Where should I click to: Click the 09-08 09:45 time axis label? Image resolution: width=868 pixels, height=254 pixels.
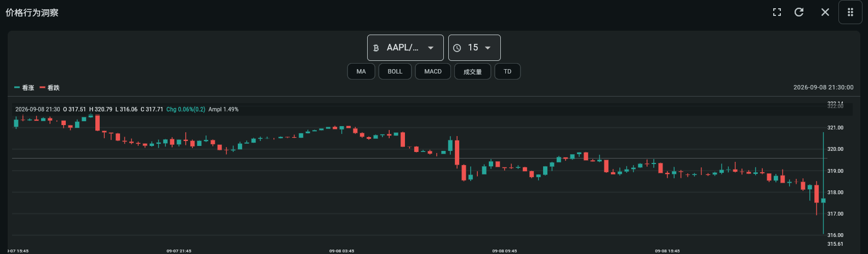[505, 251]
